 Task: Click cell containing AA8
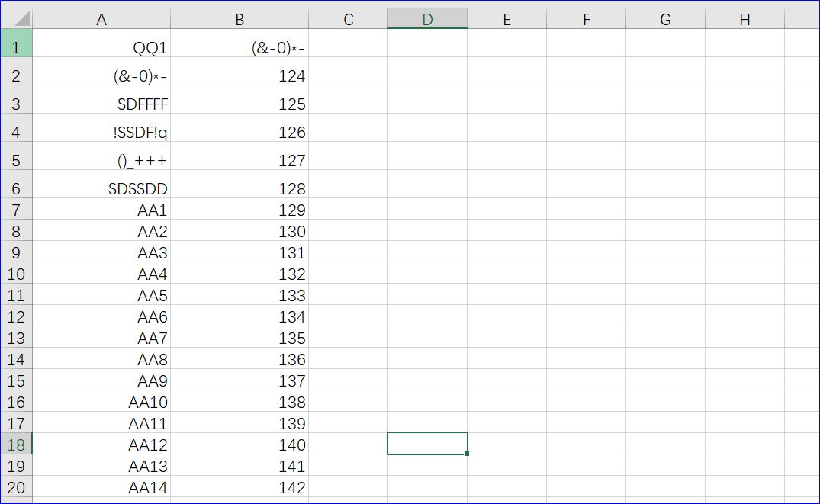pos(101,358)
